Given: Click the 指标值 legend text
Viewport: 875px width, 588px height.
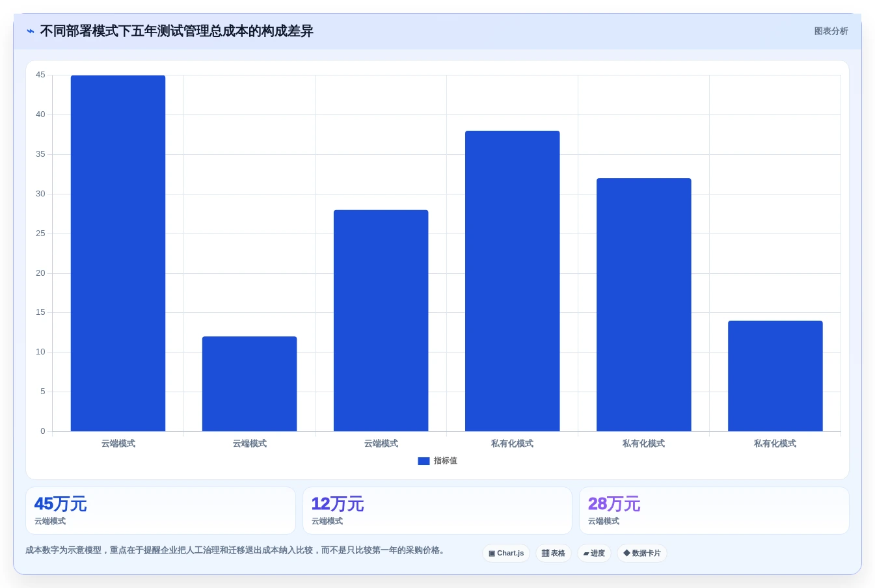Looking at the screenshot, I should point(446,461).
